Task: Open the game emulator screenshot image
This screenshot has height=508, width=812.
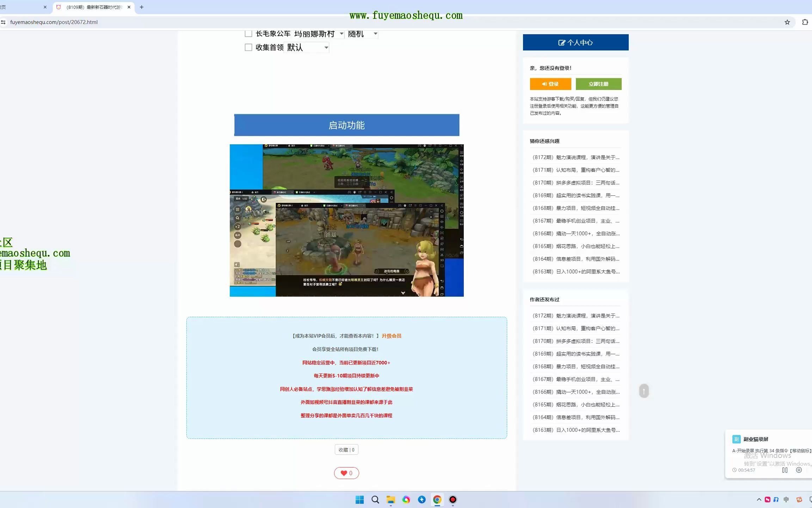Action: tap(347, 220)
